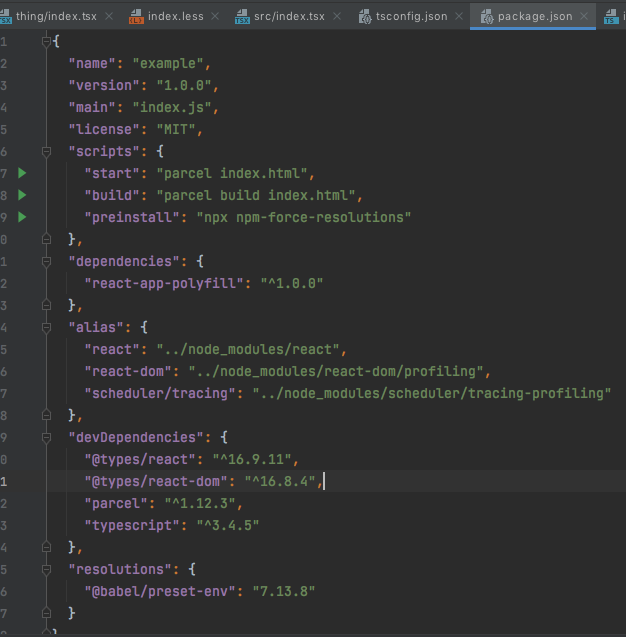626x637 pixels.
Task: Click the fold end marker closing dependencies block
Action: pos(46,305)
